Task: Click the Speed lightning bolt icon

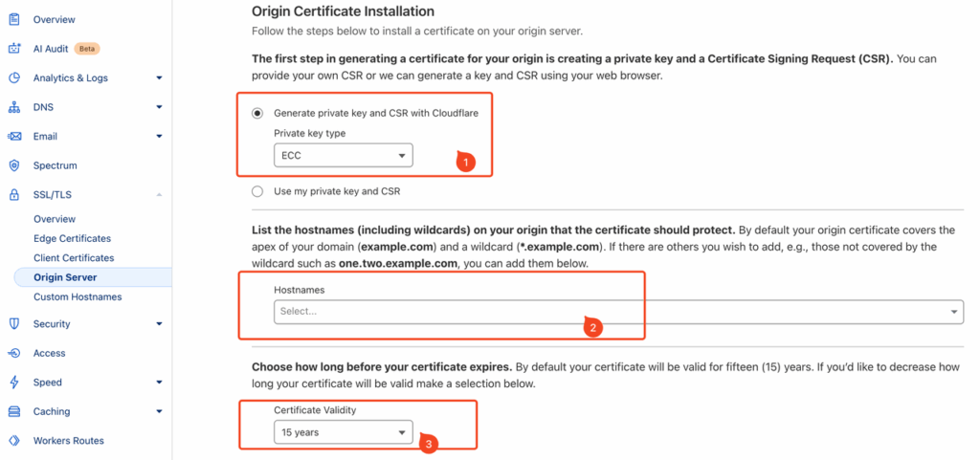Action: [x=13, y=382]
